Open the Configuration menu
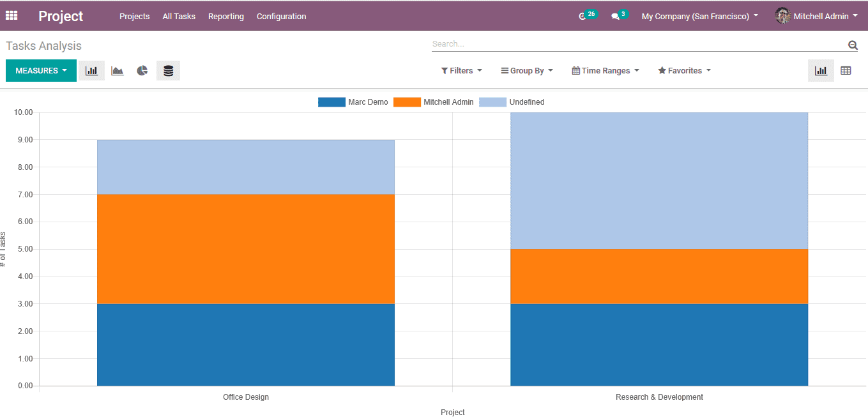This screenshot has height=417, width=868. (x=282, y=16)
